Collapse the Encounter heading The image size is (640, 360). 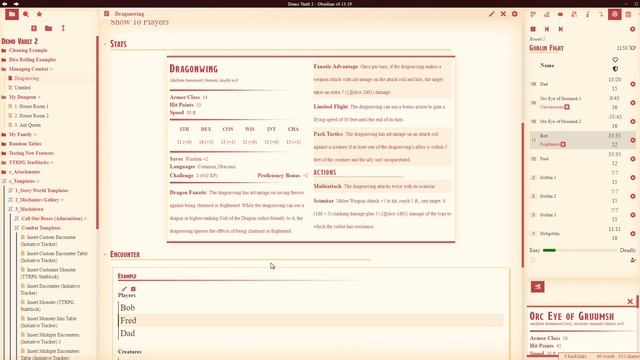105,254
